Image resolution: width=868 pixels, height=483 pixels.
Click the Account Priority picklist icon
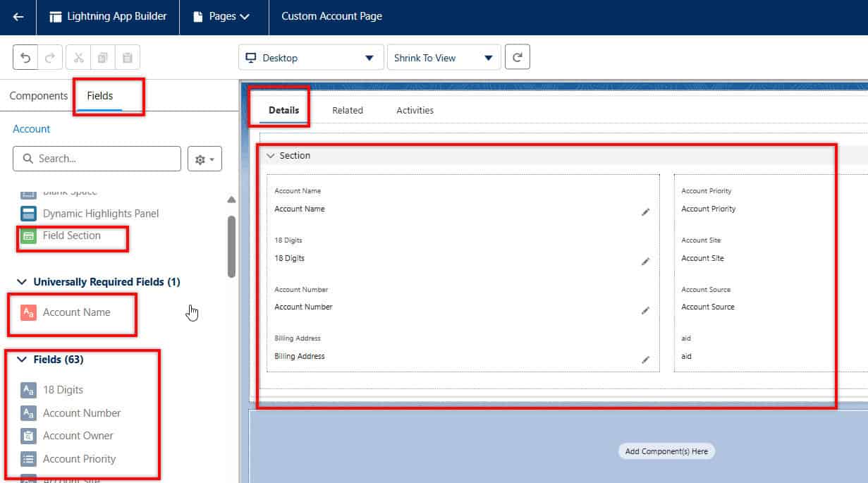[x=28, y=459]
